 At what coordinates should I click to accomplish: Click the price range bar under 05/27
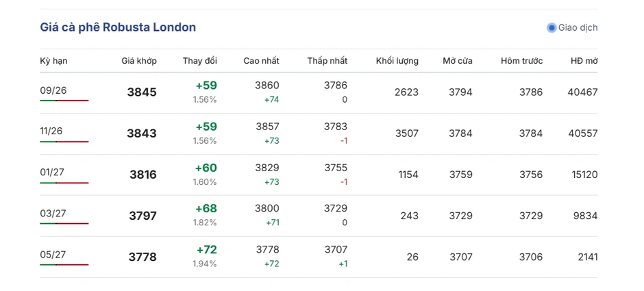[x=64, y=265]
